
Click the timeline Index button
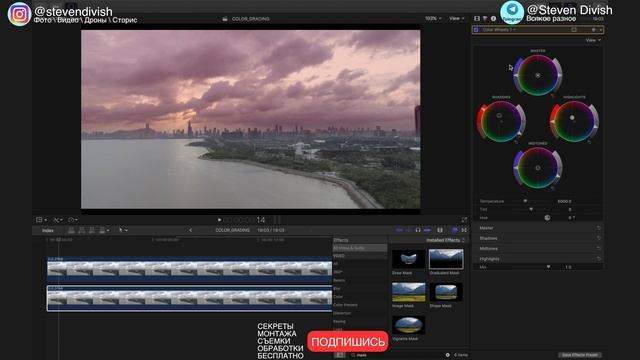tap(48, 231)
